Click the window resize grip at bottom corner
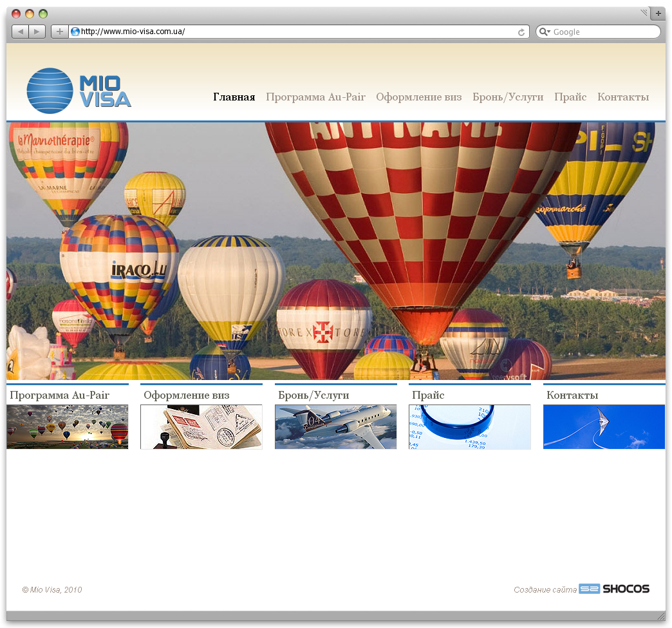This screenshot has height=628, width=672. pos(661,616)
